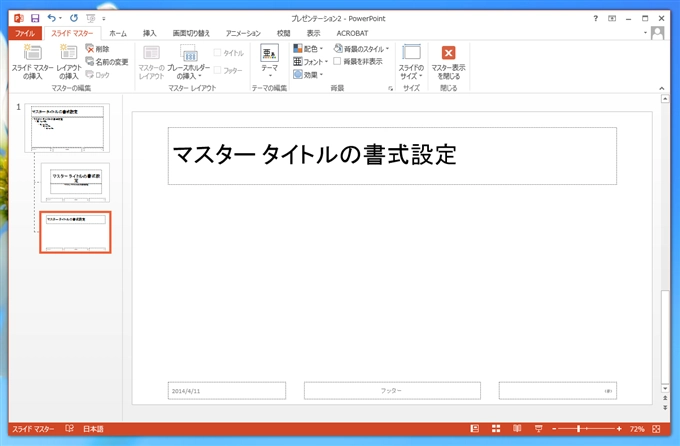Viewport: 680px width, 446px height.
Task: Toggle the Footers checkbox
Action: (x=217, y=70)
